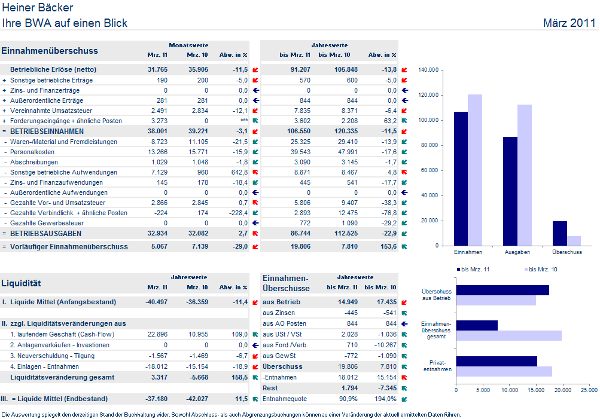Click yearly trend arrow for Personalkosten
This screenshot has height=419, width=600.
pos(404,152)
